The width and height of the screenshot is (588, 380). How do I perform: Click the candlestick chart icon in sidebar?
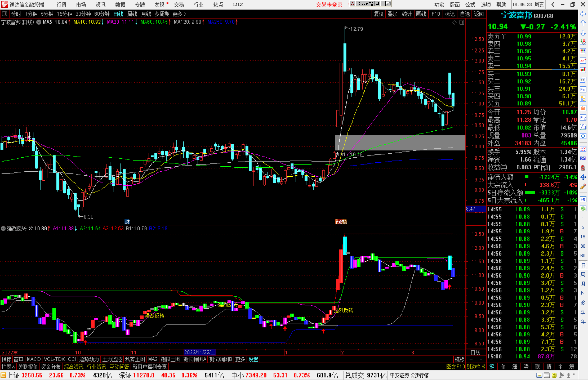coord(583,70)
